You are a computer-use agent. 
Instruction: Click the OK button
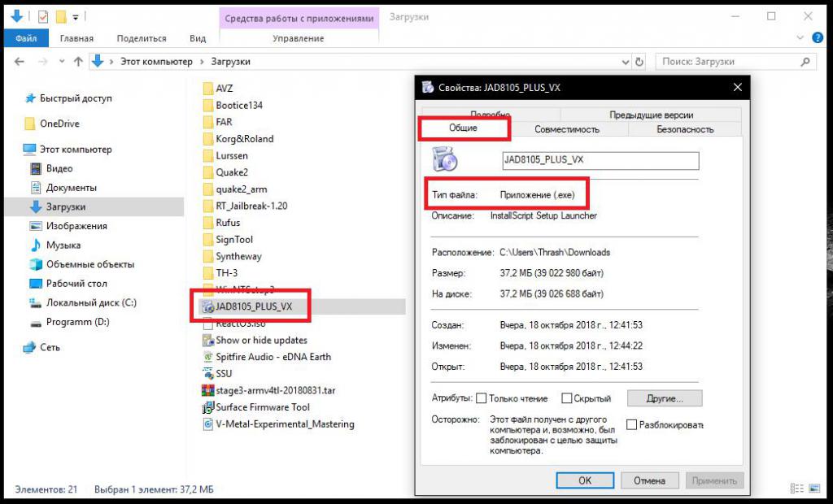[585, 480]
